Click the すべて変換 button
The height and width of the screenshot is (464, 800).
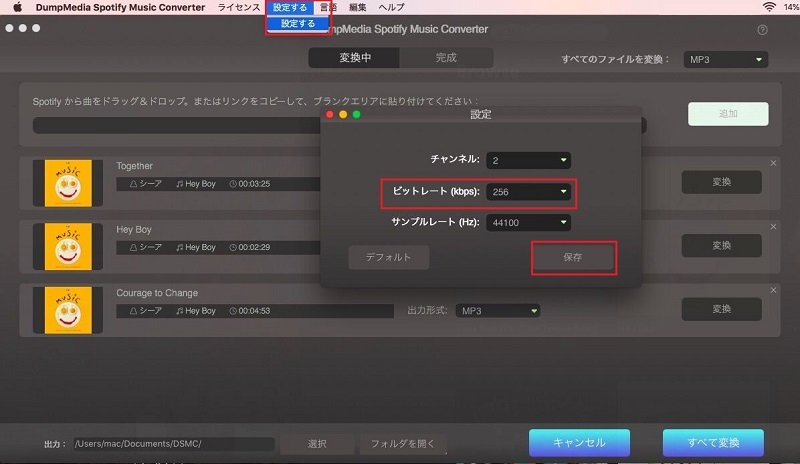[713, 443]
